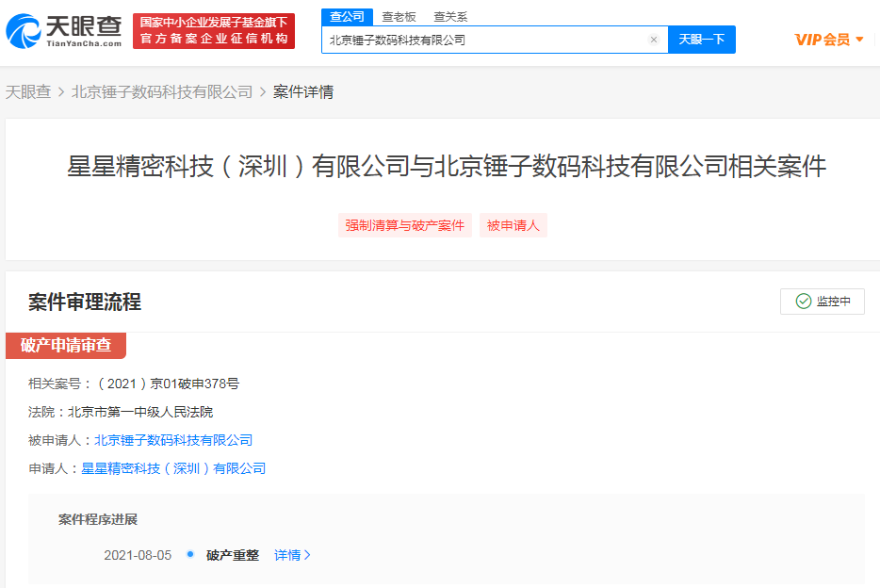Select the case title heading
Viewport: 880px width, 588px height.
tap(447, 167)
